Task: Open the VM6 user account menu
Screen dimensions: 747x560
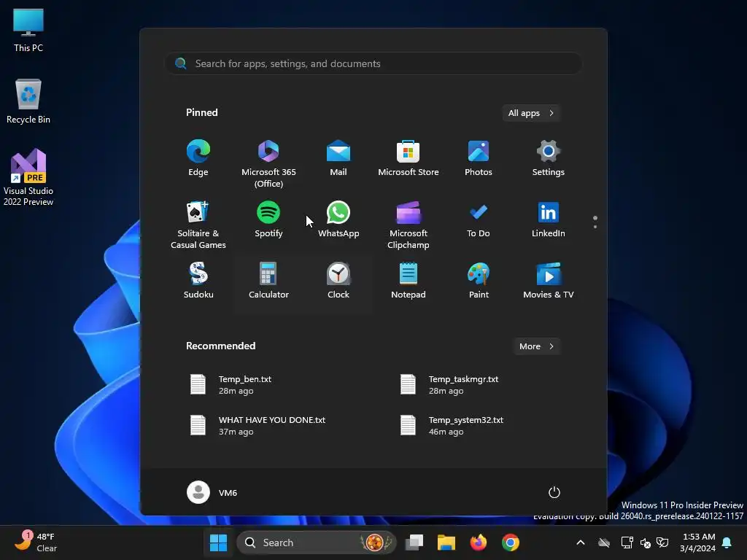Action: point(212,492)
